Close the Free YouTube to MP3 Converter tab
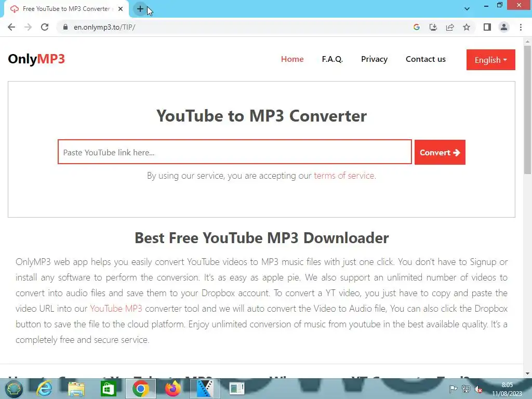The width and height of the screenshot is (532, 399). [x=121, y=9]
